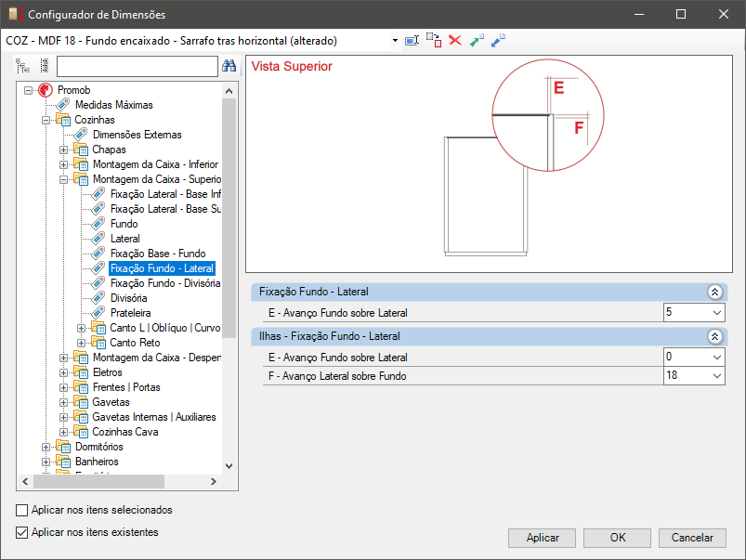Click the blue import arrow icon
Image resolution: width=746 pixels, height=560 pixels.
tap(498, 41)
